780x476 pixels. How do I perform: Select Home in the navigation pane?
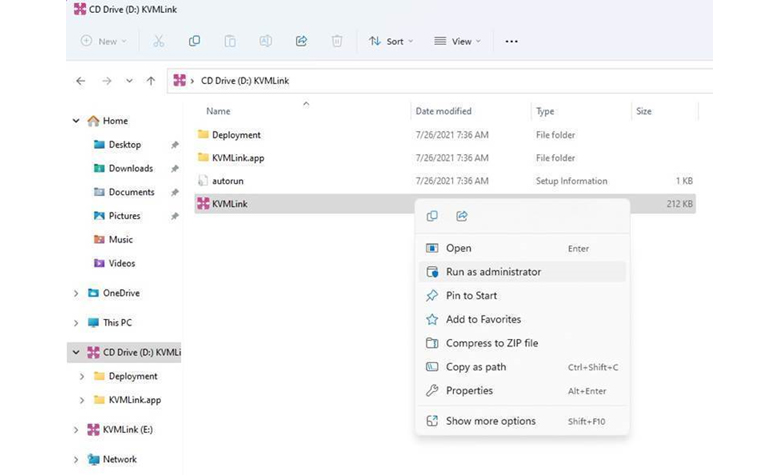[x=115, y=120]
